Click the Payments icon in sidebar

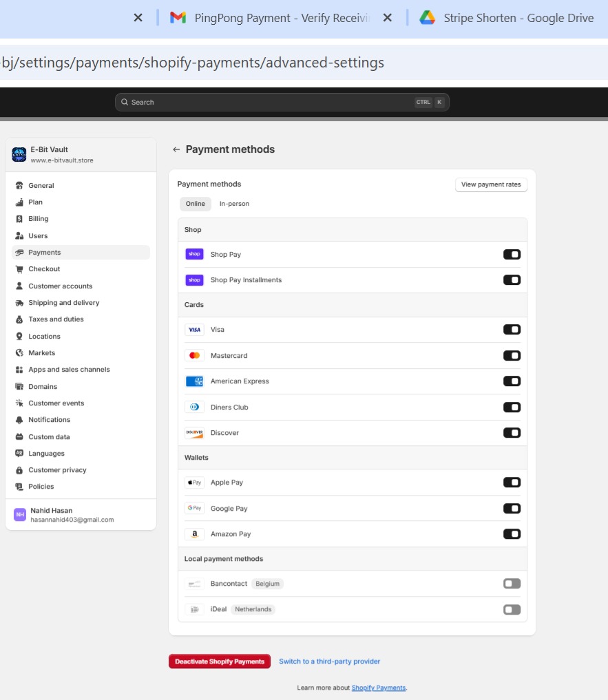pyautogui.click(x=19, y=252)
